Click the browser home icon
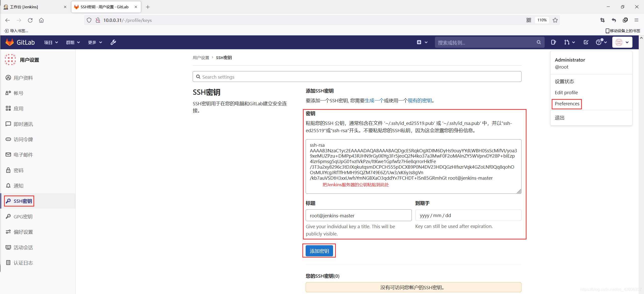The height and width of the screenshot is (294, 644). click(41, 20)
